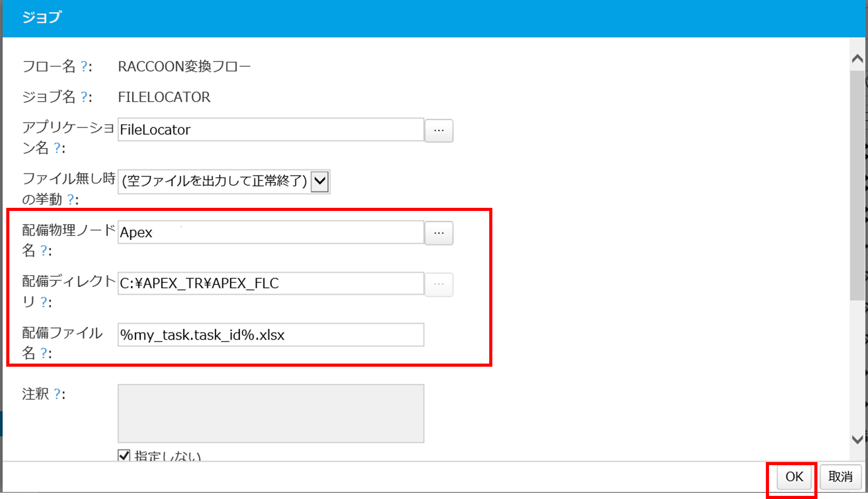This screenshot has height=499, width=868.
Task: Browse for application name with ellipsis button
Action: 439,130
